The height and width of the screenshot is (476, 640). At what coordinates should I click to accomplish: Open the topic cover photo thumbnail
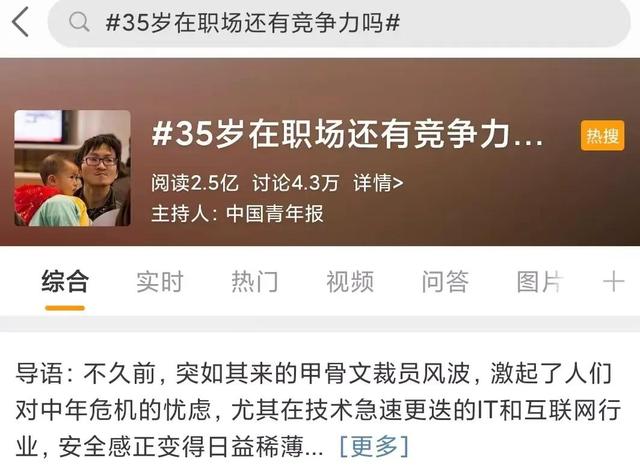(x=73, y=168)
